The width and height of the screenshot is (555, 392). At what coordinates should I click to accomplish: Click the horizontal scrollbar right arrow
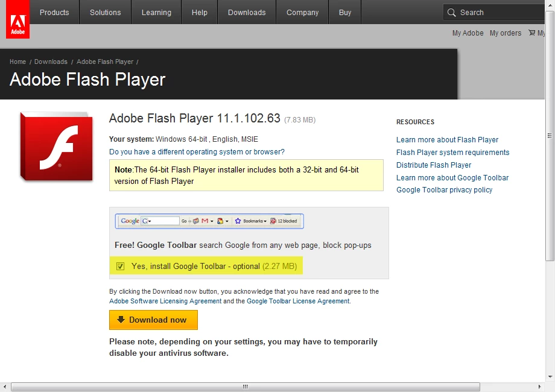click(x=539, y=387)
